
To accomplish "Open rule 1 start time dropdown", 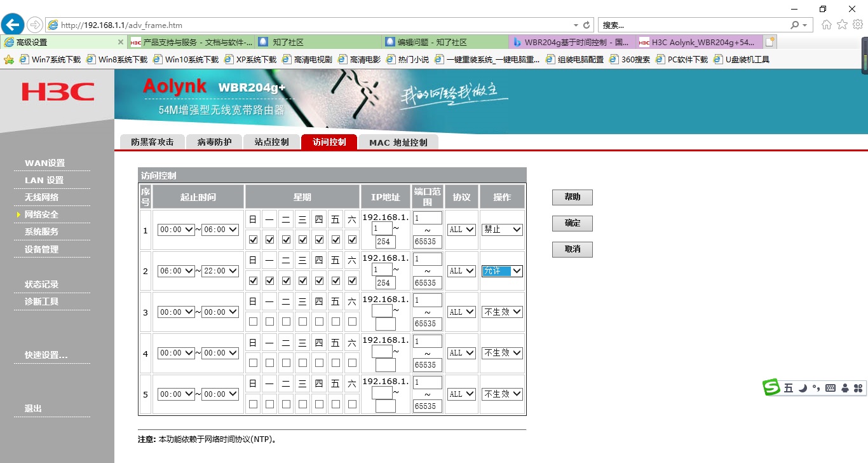I will click(x=176, y=230).
